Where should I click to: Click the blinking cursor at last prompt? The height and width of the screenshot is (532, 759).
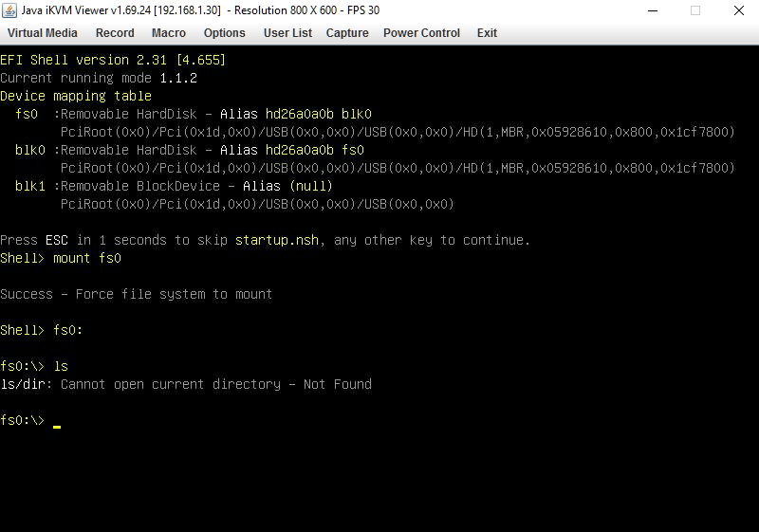coord(57,427)
